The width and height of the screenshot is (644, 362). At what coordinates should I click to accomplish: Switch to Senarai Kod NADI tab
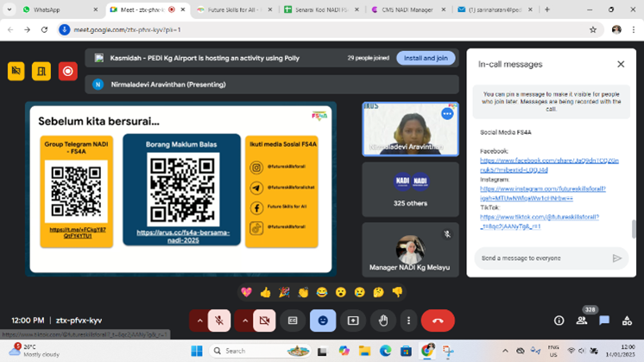321,10
